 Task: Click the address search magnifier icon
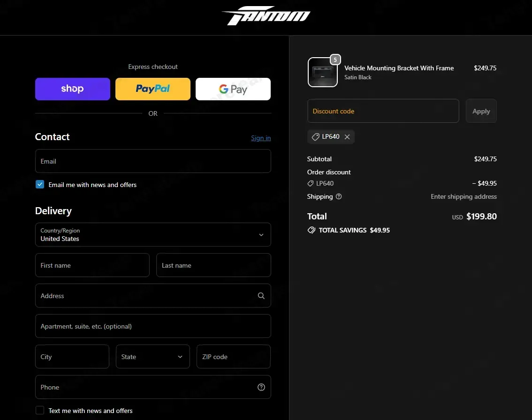[x=261, y=296]
